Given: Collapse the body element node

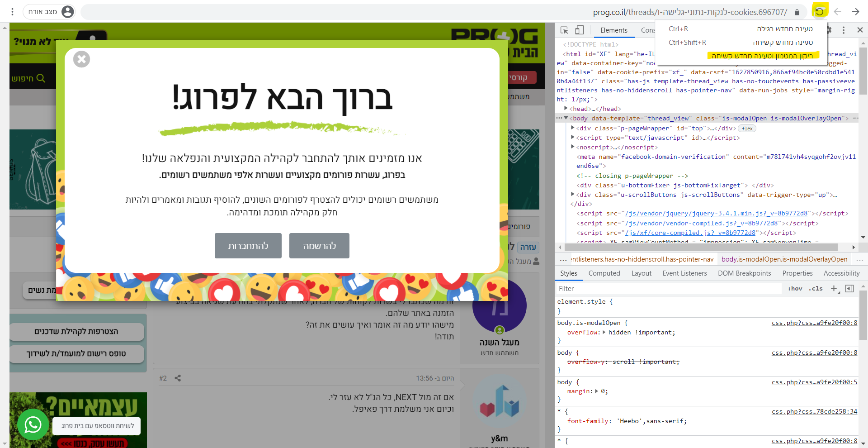Looking at the screenshot, I should pyautogui.click(x=566, y=118).
